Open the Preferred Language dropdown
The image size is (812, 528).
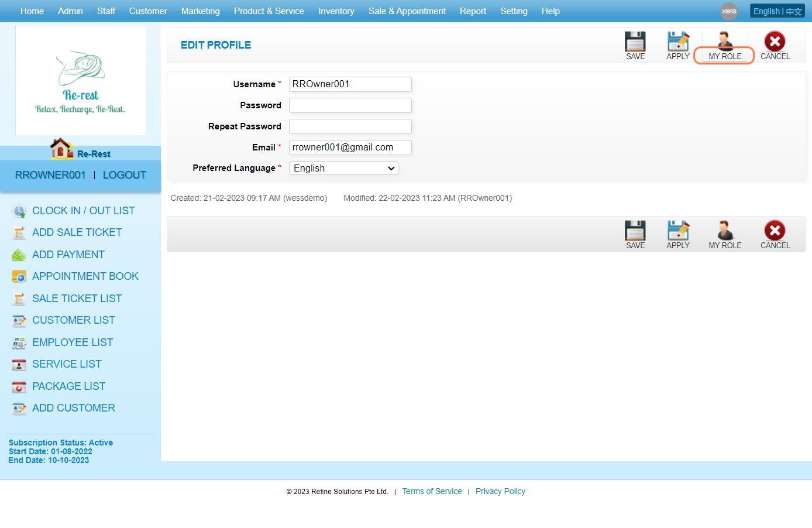343,168
